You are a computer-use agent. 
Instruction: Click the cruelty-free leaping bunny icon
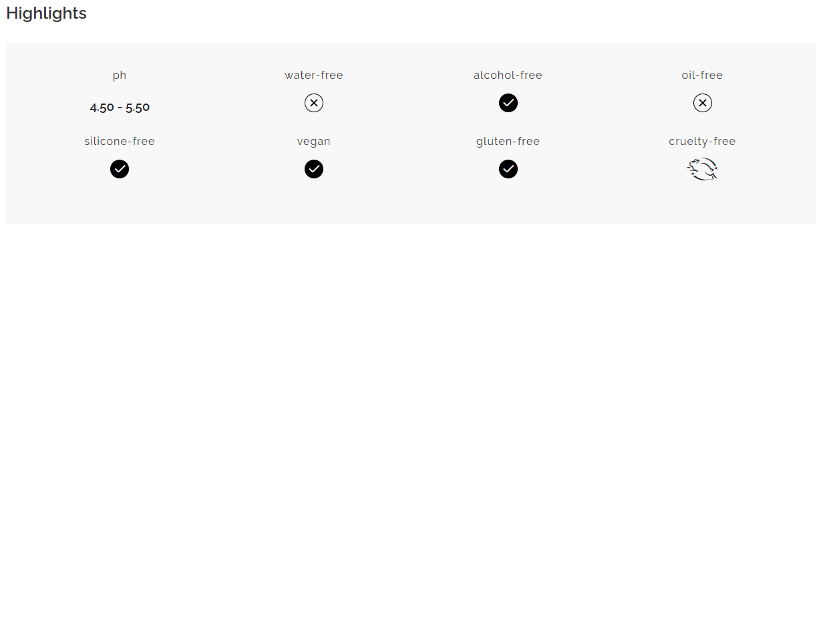703,169
